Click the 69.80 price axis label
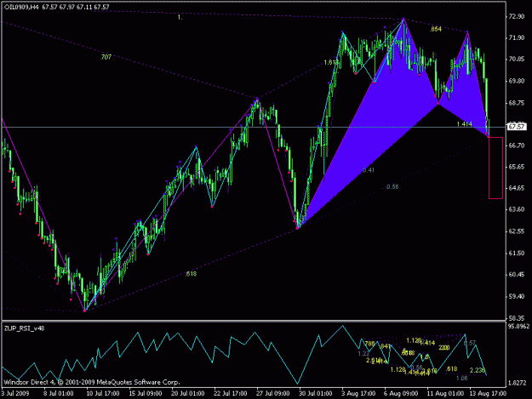 click(x=517, y=81)
